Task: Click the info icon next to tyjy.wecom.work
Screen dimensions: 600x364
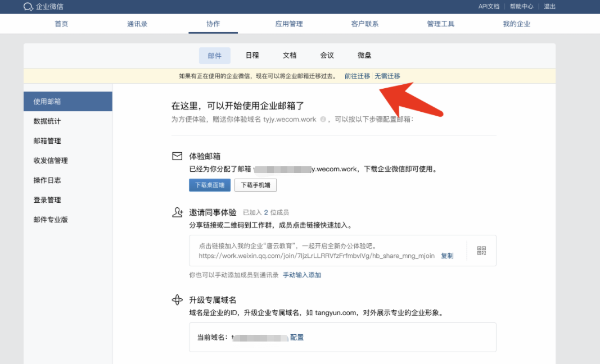Action: 323,119
